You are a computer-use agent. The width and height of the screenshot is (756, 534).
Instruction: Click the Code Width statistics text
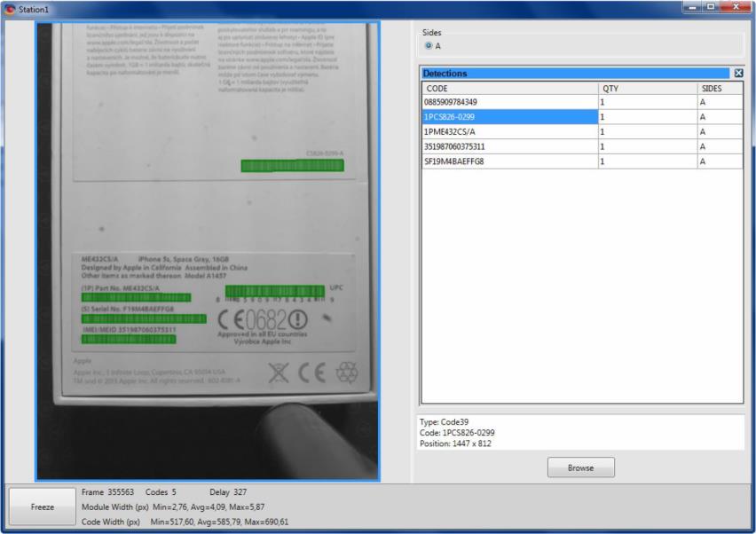(185, 522)
